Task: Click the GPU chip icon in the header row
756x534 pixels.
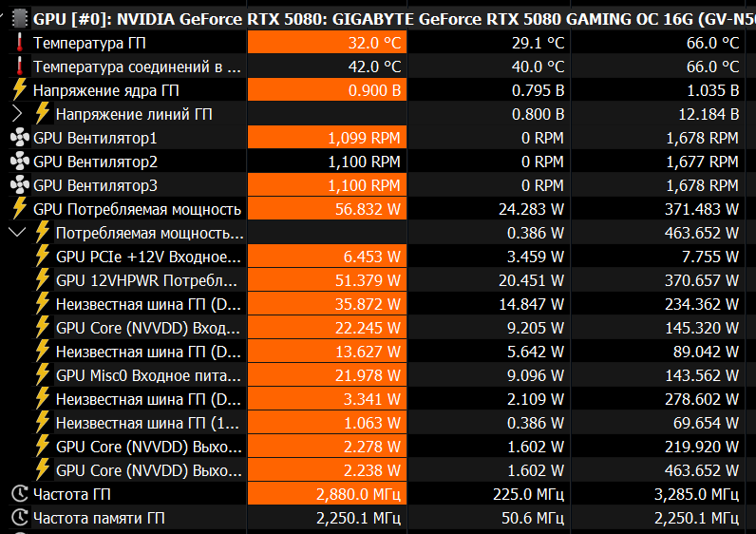Action: [x=20, y=19]
